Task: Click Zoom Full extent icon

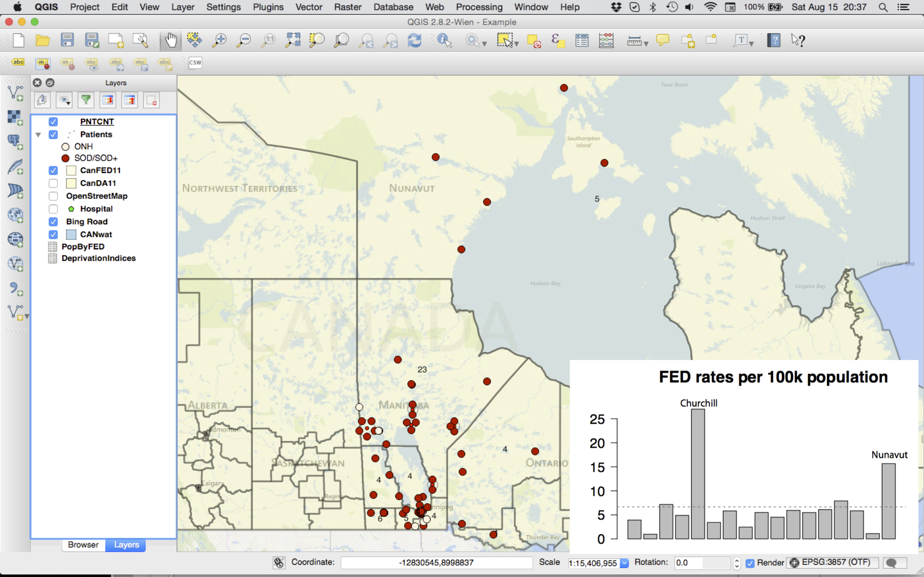Action: point(293,40)
